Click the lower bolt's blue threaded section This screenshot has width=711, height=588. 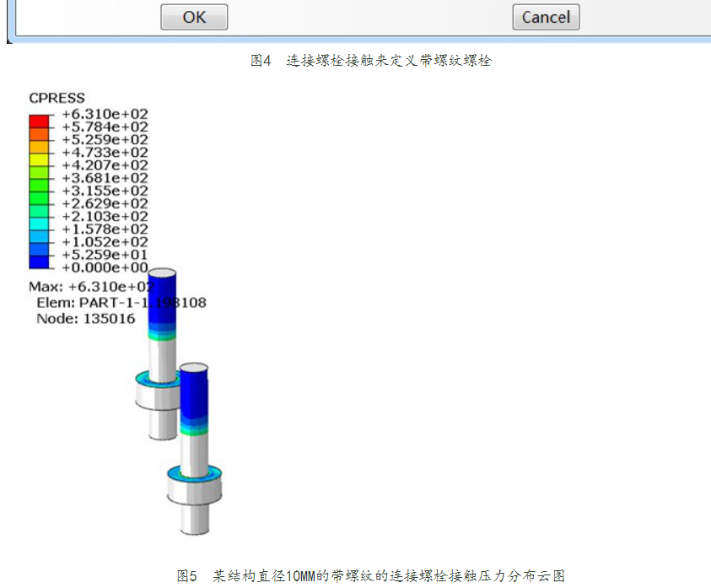(x=194, y=395)
